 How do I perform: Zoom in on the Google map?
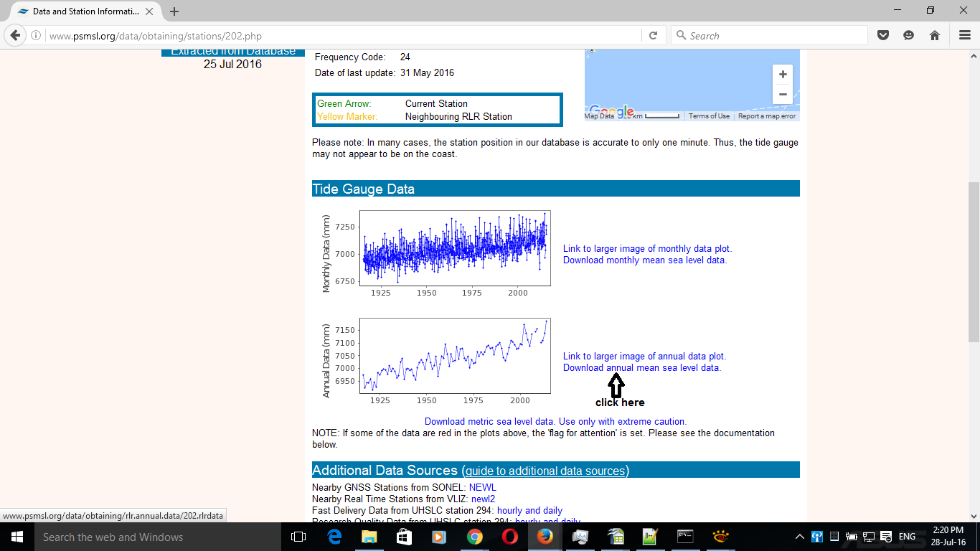pyautogui.click(x=782, y=75)
